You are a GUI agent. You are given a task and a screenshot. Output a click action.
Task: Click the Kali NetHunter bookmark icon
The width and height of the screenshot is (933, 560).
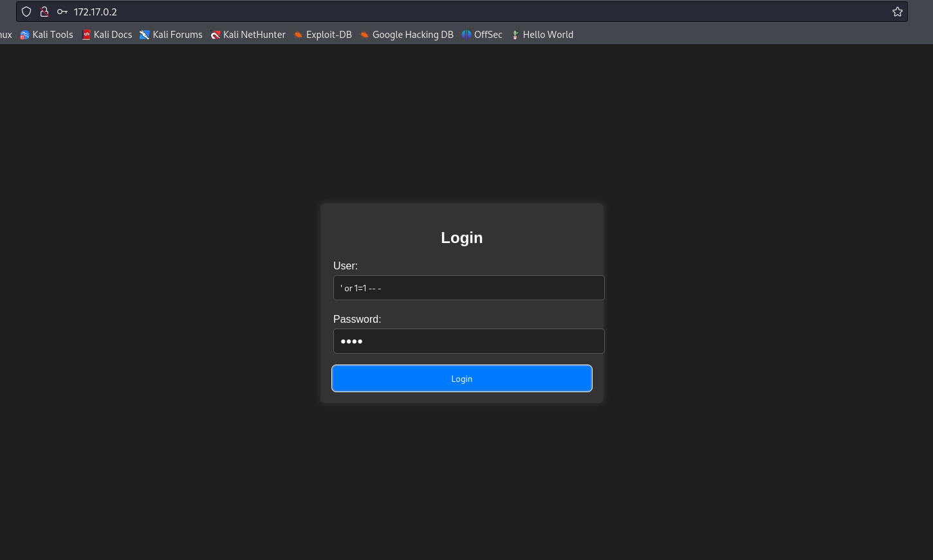click(216, 35)
